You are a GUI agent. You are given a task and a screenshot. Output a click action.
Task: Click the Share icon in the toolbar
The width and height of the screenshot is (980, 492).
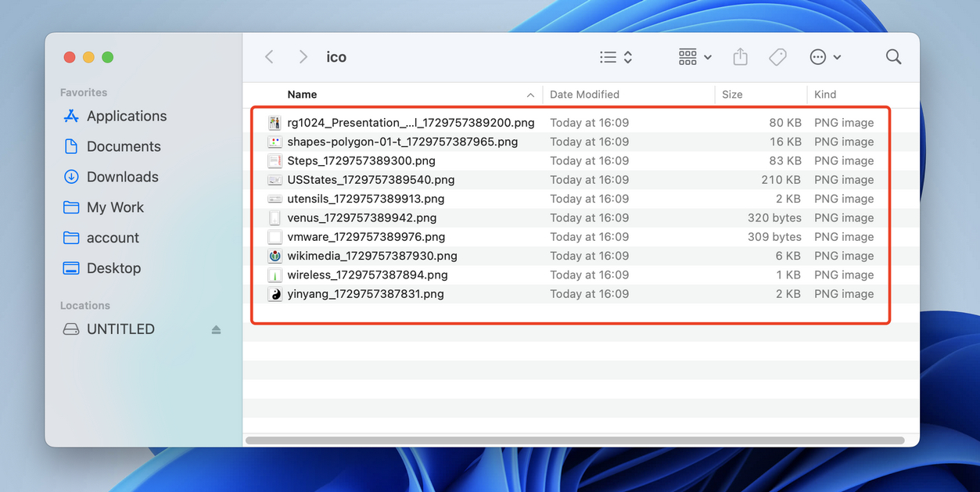pos(740,56)
